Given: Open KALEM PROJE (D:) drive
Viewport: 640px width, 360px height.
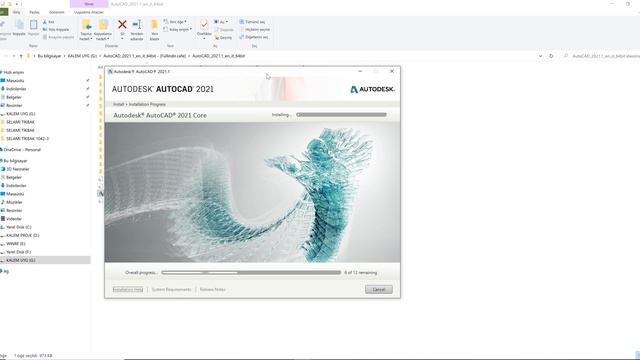Looking at the screenshot, I should click(20, 236).
